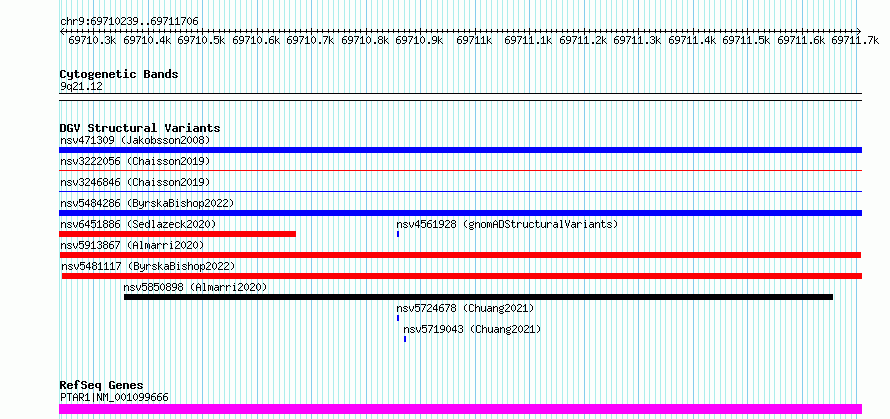Click the tiny blue marker under nsv4561928
Viewport: 890px width, 419px height.
point(398,234)
